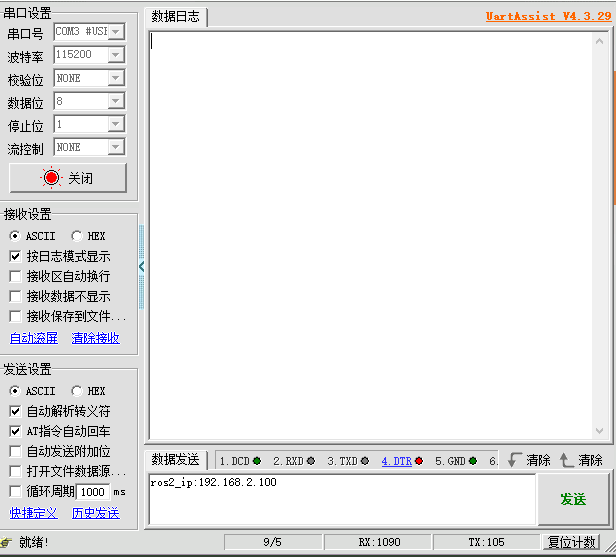Enable 循环周期 checkbox
The image size is (616, 557).
pos(15,491)
